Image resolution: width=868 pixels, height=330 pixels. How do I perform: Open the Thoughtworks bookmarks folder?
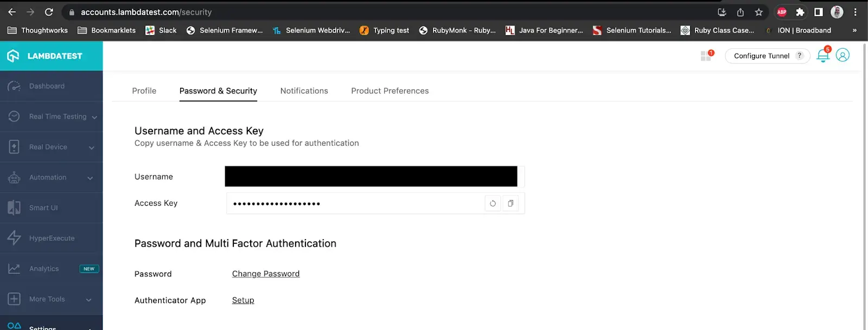38,30
